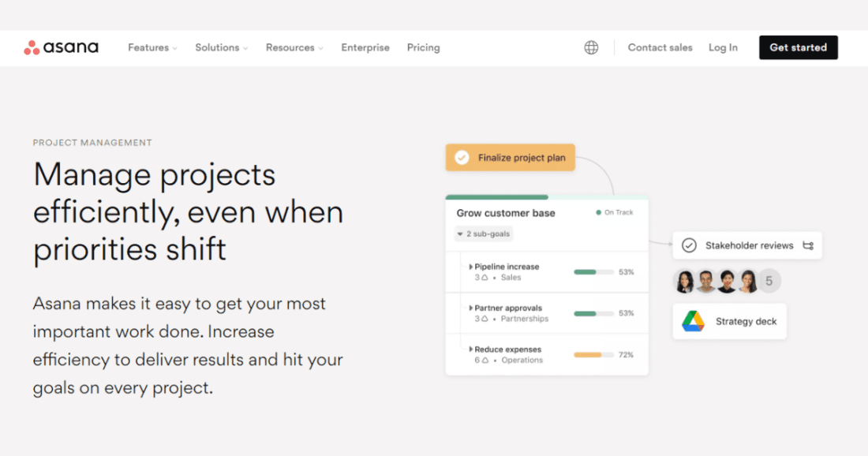Click the third collaborator avatar

pos(727,281)
